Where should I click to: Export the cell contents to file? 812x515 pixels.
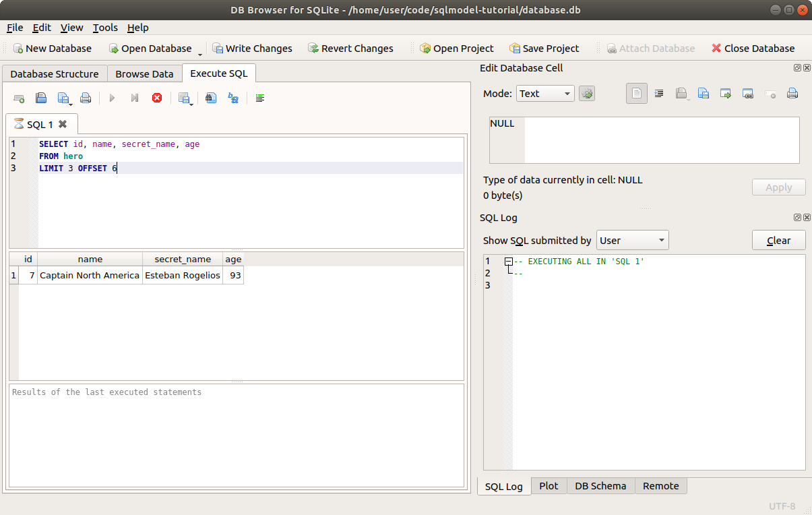pyautogui.click(x=704, y=93)
